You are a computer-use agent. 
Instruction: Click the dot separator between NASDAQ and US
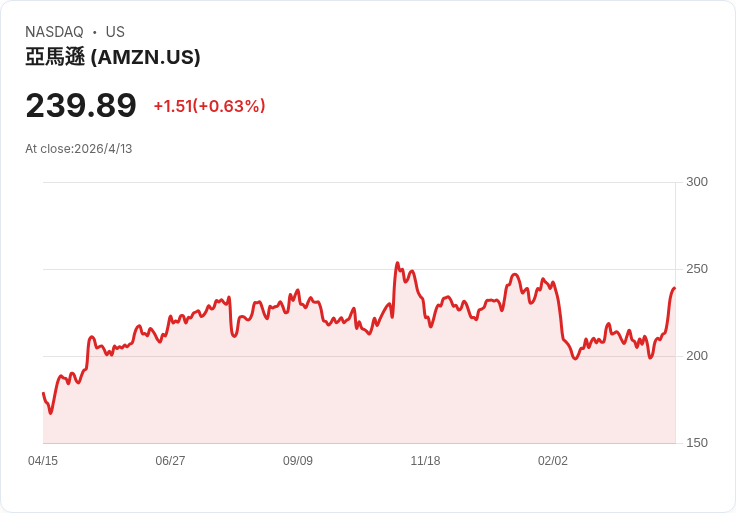95,32
